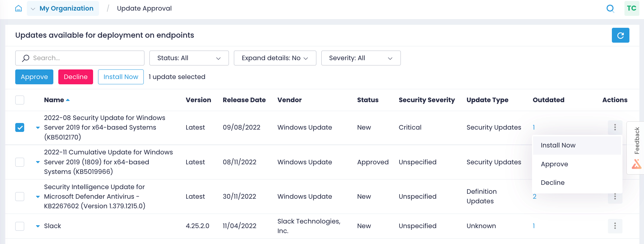Open the Severity: All dropdown
Image resolution: width=644 pixels, height=244 pixels.
(360, 58)
